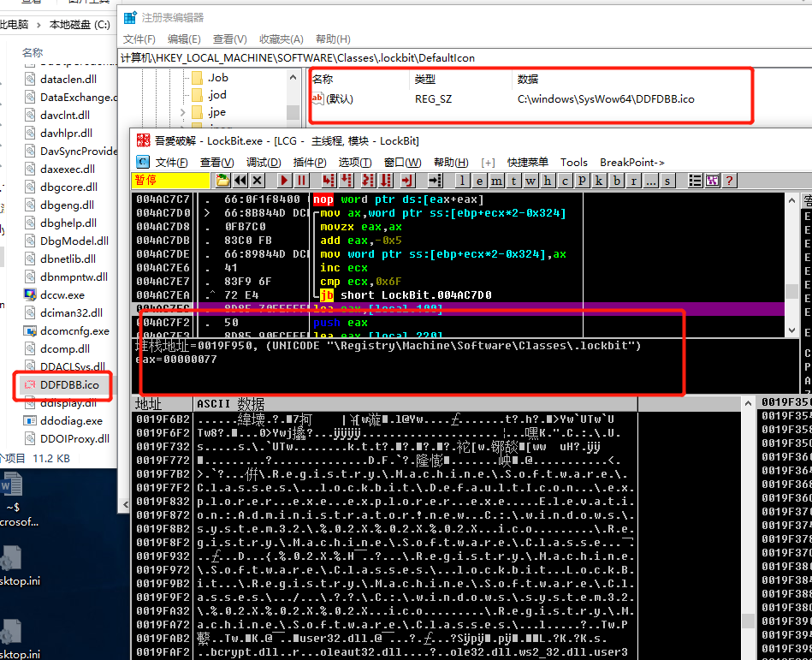
Task: Open the Memory map 'm' window button
Action: point(496,181)
